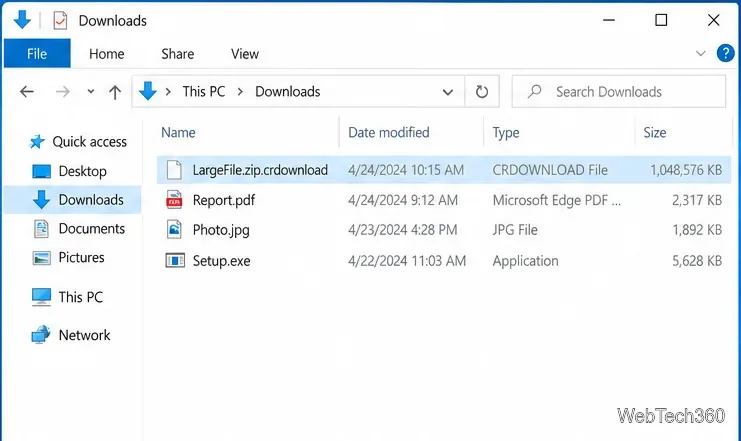This screenshot has width=741, height=441.
Task: Open Pictures in navigation pane
Action: 81,257
